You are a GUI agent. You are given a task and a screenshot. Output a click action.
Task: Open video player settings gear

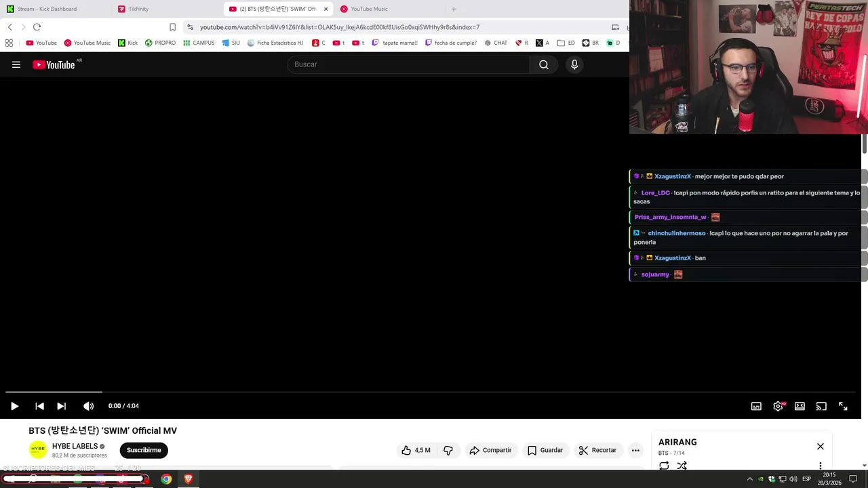[778, 406]
